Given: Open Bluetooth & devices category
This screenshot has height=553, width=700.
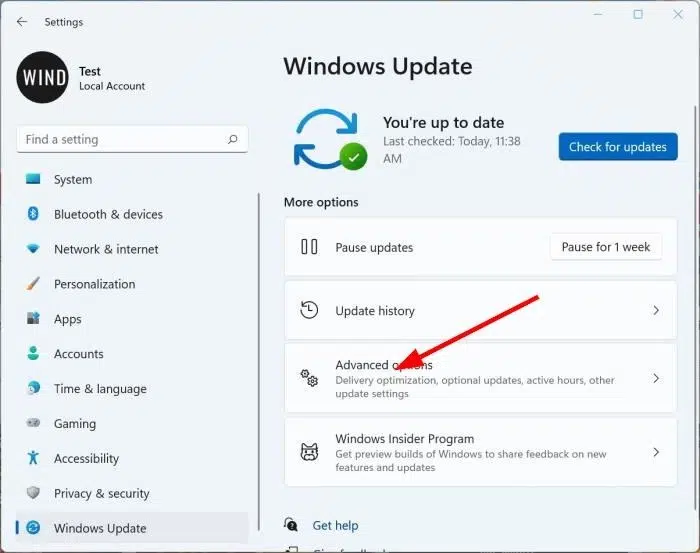Looking at the screenshot, I should coord(132,214).
